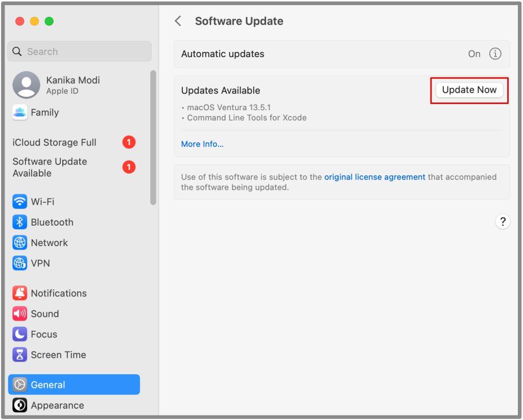The width and height of the screenshot is (523, 420).
Task: Click the Update Now button
Action: click(469, 90)
